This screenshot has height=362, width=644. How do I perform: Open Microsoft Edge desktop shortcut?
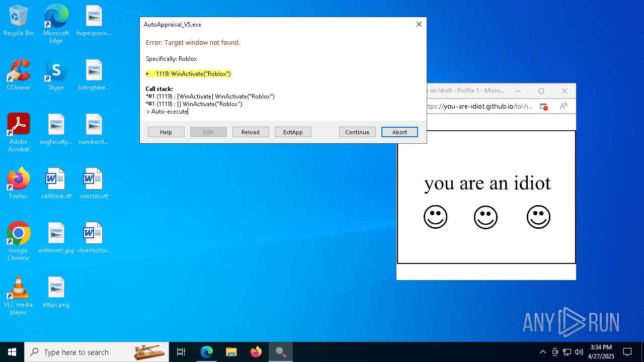click(56, 24)
